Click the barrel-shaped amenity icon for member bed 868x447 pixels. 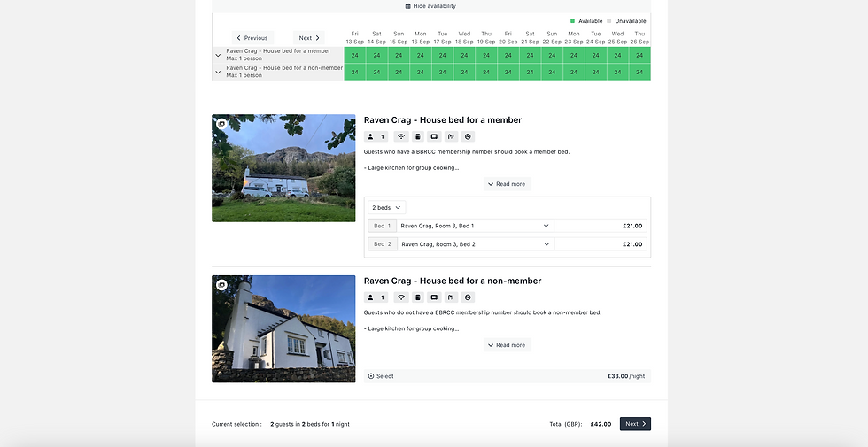click(418, 136)
